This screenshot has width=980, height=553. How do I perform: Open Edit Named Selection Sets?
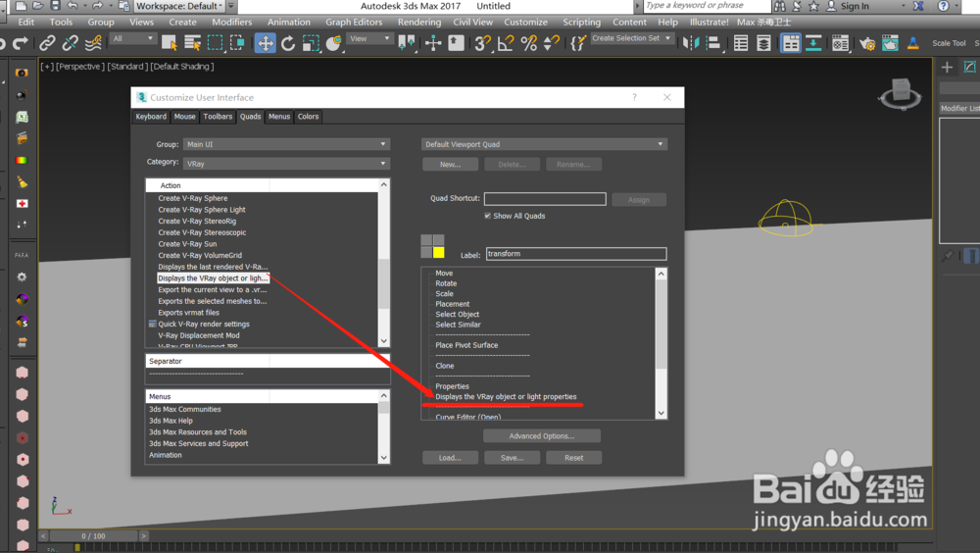click(578, 43)
